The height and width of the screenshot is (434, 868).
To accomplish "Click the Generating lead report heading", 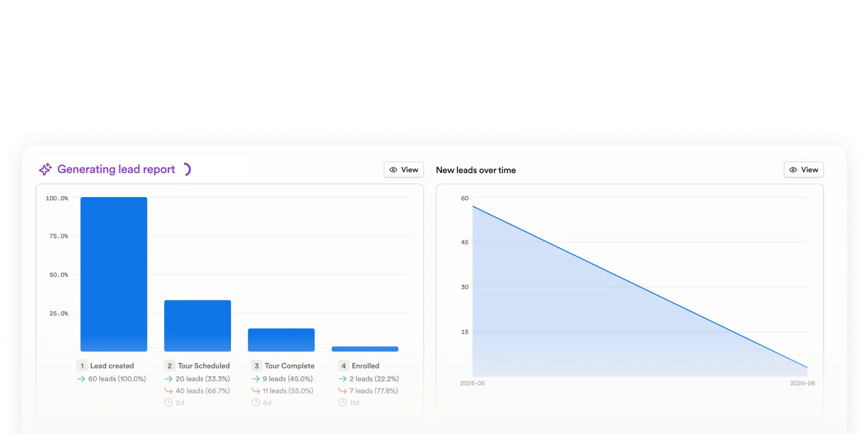I will [116, 169].
